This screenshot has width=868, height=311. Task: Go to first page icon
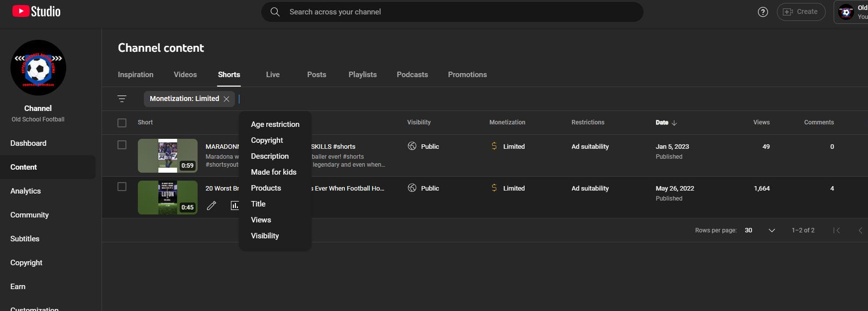837,230
